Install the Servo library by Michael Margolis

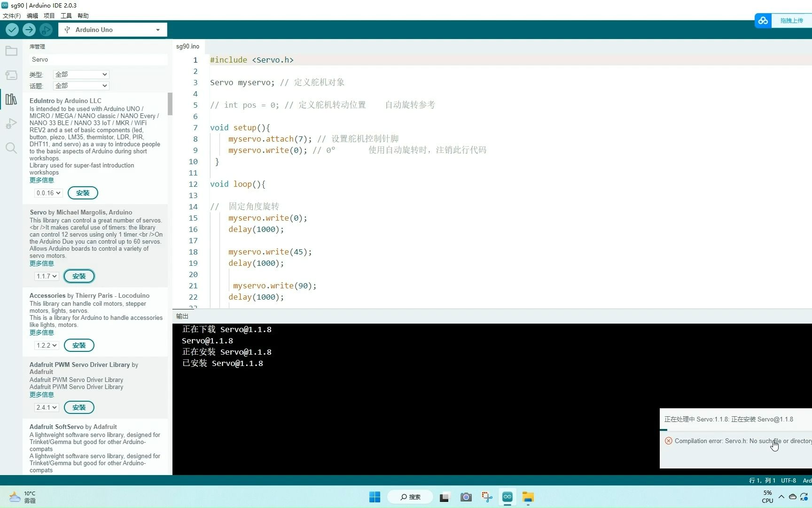[x=79, y=276]
